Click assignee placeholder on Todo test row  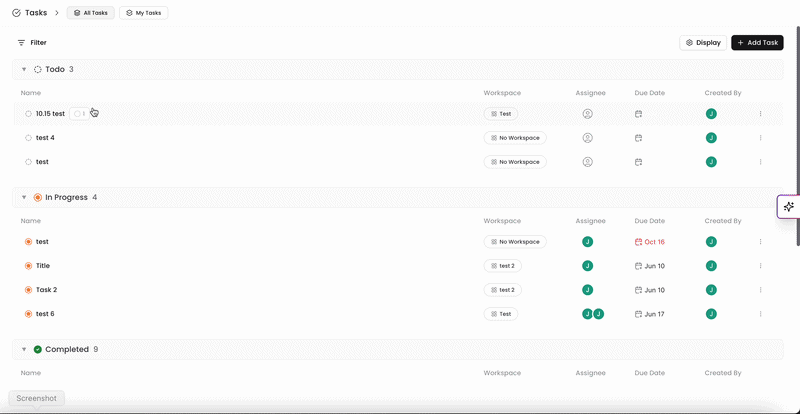587,162
